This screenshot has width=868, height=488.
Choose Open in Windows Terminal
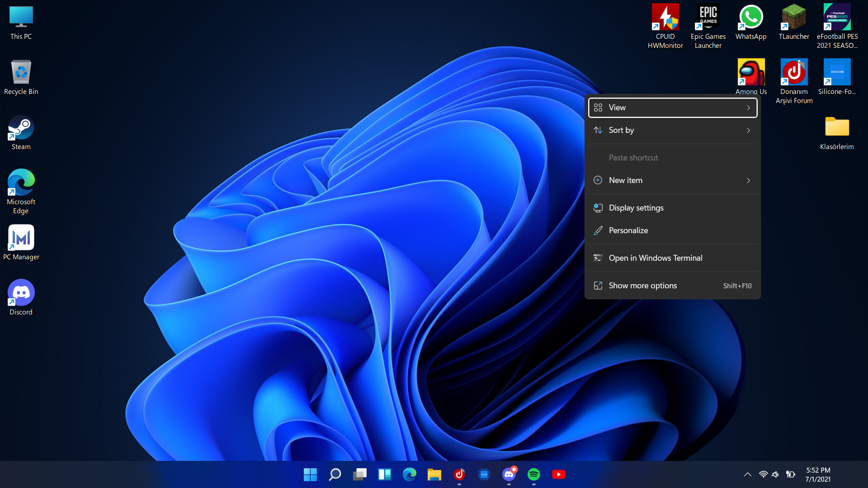coord(673,258)
